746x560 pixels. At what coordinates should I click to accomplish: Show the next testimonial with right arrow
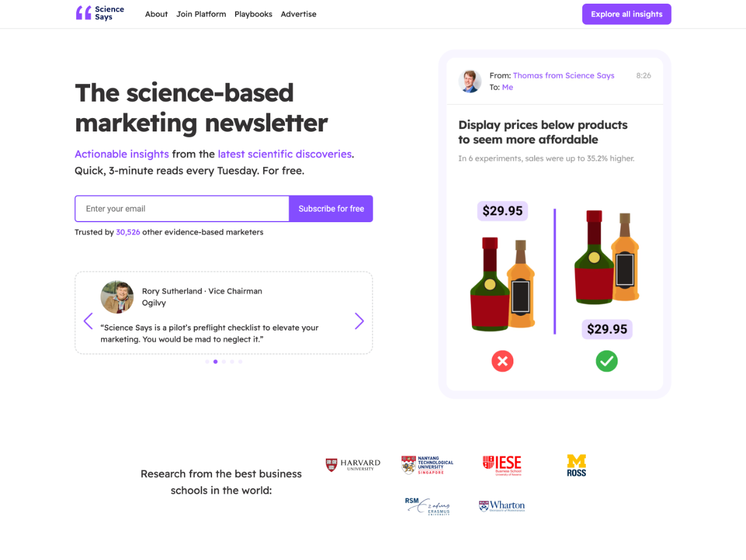point(359,321)
